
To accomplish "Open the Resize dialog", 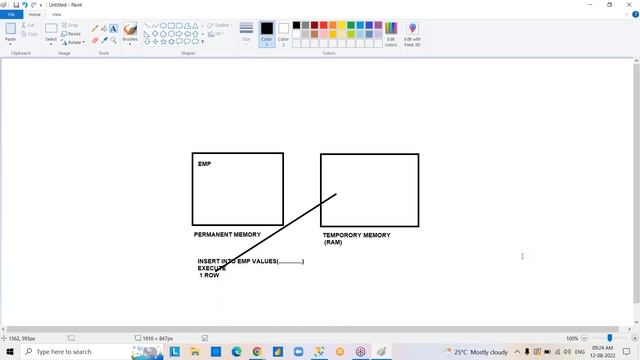I will pyautogui.click(x=71, y=34).
